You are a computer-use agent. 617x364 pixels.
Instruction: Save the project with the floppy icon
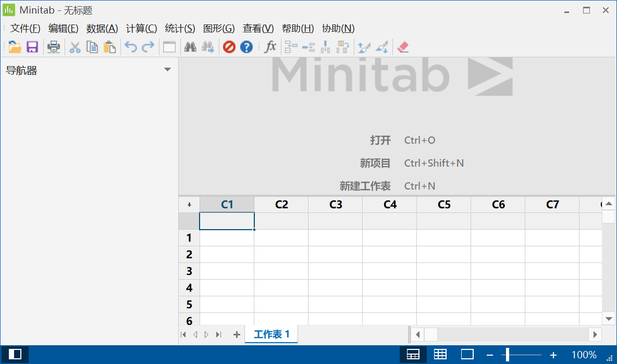32,47
